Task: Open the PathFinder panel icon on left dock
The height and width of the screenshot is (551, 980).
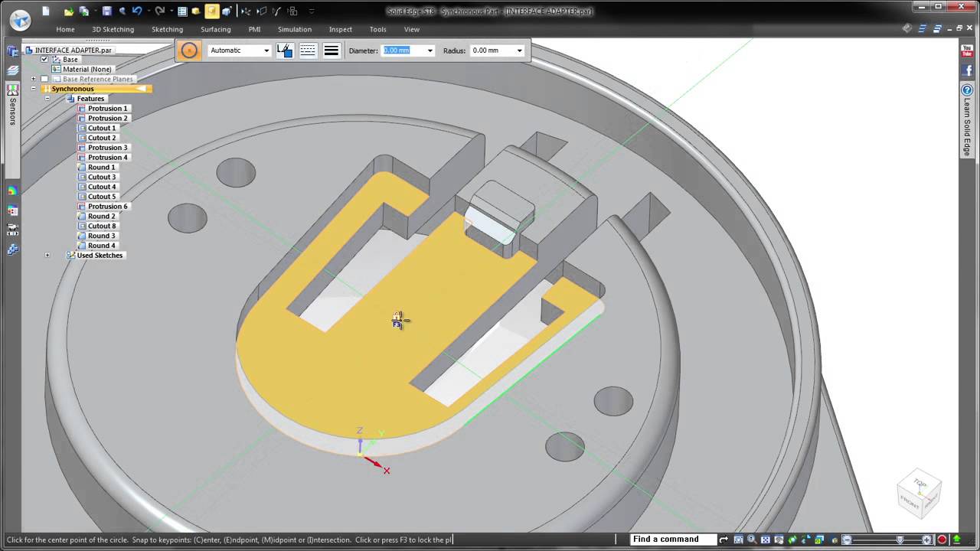Action: tap(12, 51)
